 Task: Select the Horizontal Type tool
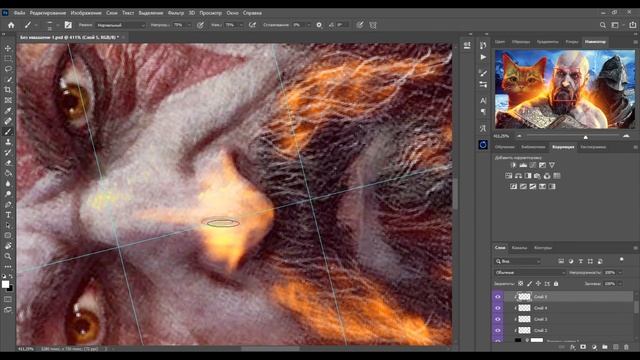click(x=8, y=215)
